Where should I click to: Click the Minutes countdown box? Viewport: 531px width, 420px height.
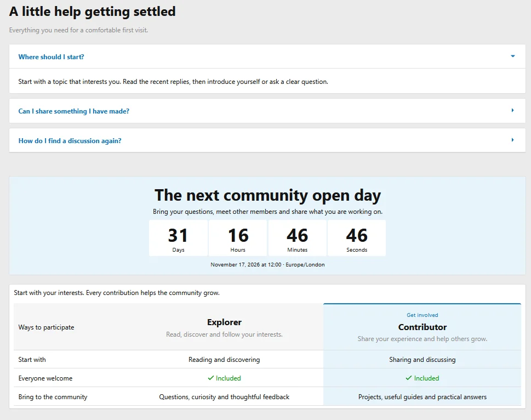[298, 238]
